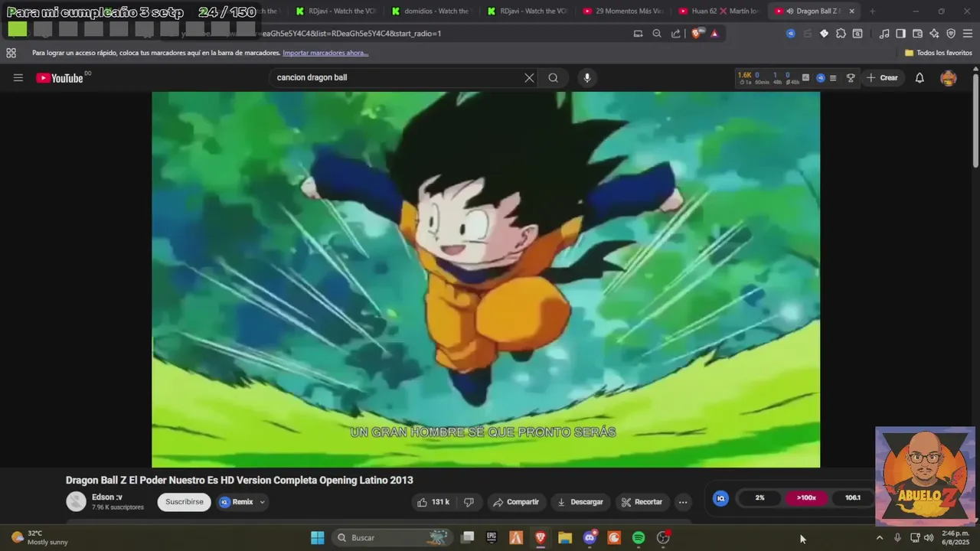Open the vidIQ list menu icon
980x551 pixels.
(x=833, y=77)
